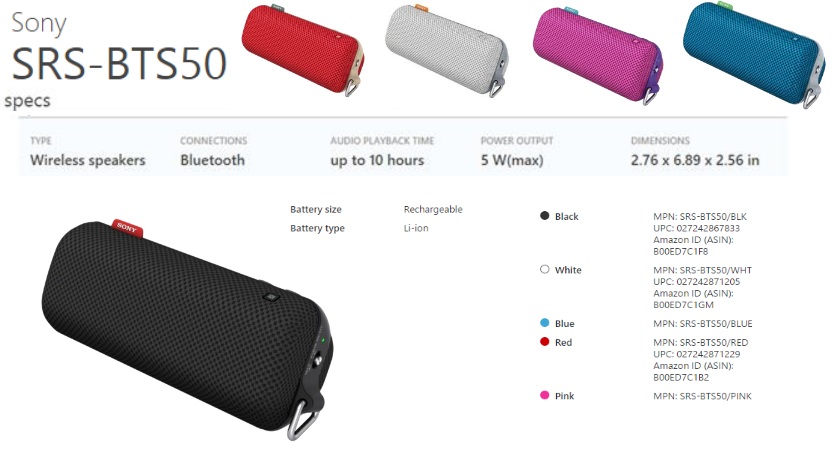Select the White color dot
The height and width of the screenshot is (453, 832).
pyautogui.click(x=544, y=269)
